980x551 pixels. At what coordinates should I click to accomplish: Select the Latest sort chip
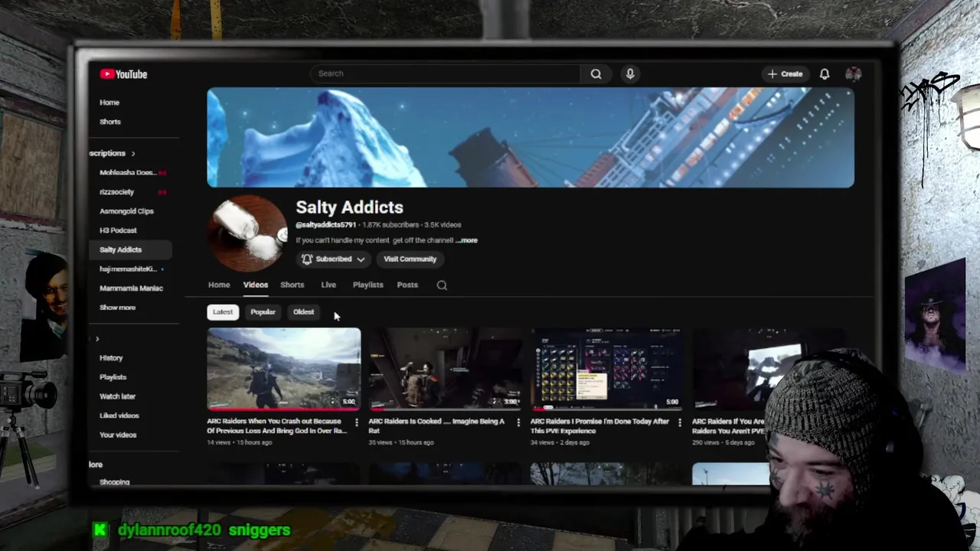pyautogui.click(x=223, y=311)
